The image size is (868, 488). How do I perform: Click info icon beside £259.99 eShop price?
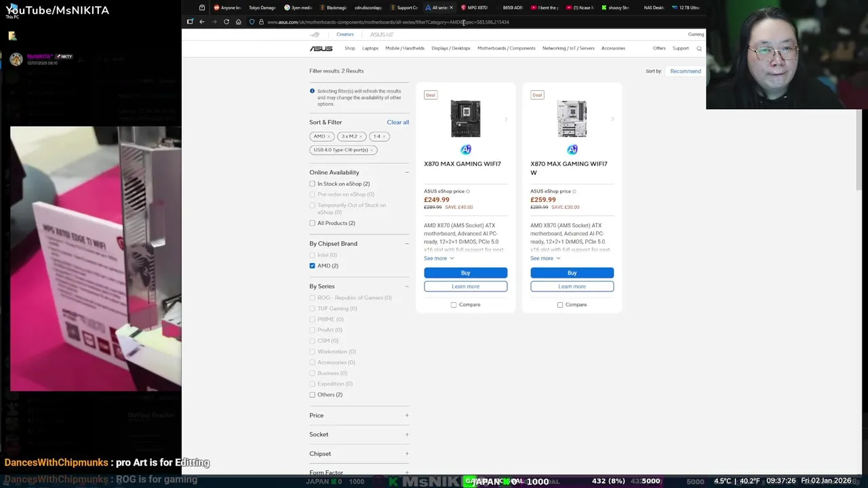pyautogui.click(x=574, y=191)
